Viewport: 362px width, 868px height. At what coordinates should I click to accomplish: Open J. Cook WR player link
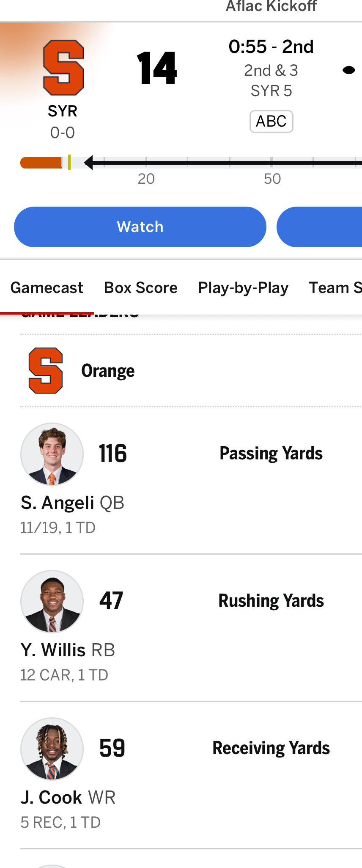point(68,797)
